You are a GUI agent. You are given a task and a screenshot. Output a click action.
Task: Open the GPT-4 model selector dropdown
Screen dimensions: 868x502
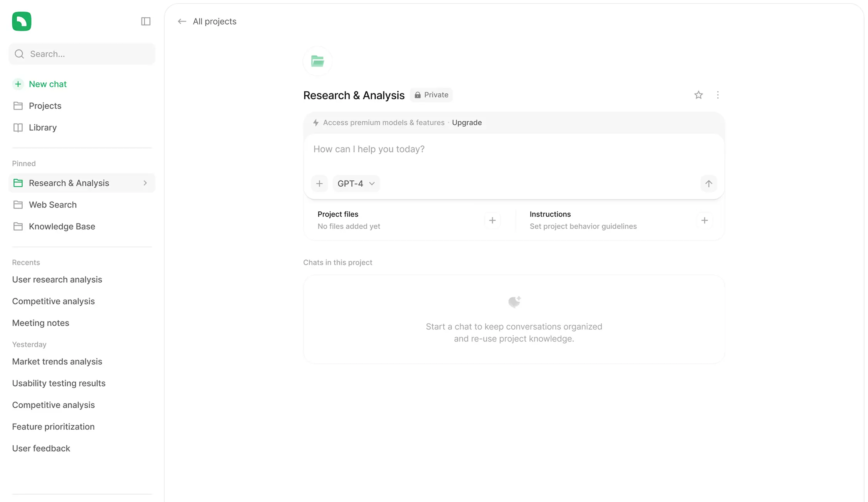[356, 183]
